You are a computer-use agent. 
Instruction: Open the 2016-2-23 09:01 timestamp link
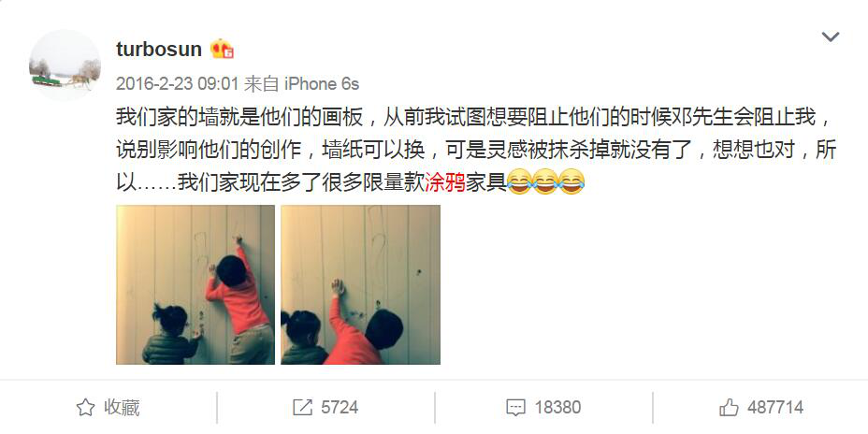pyautogui.click(x=177, y=84)
